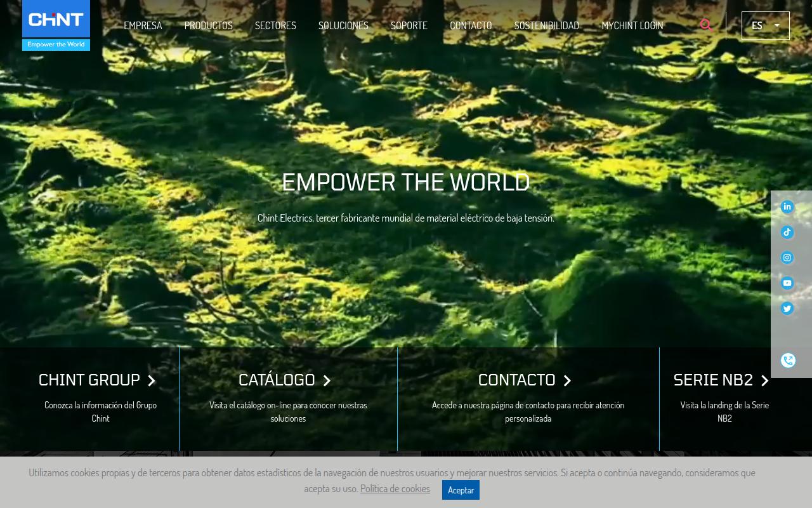Open the MYCHINT LOGIN link
Viewport: 812px width, 508px height.
pyautogui.click(x=632, y=25)
